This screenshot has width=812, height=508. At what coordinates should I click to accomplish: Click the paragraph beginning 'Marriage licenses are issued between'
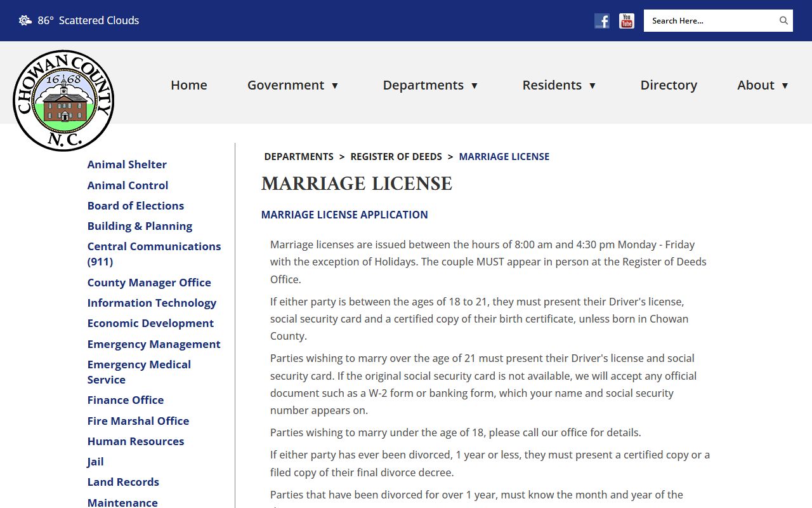pos(488,262)
